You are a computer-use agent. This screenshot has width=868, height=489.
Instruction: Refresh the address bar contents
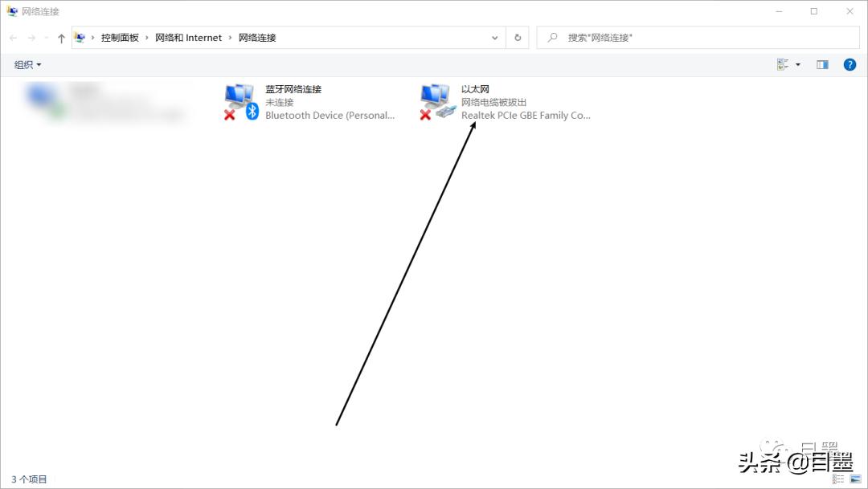click(x=517, y=37)
